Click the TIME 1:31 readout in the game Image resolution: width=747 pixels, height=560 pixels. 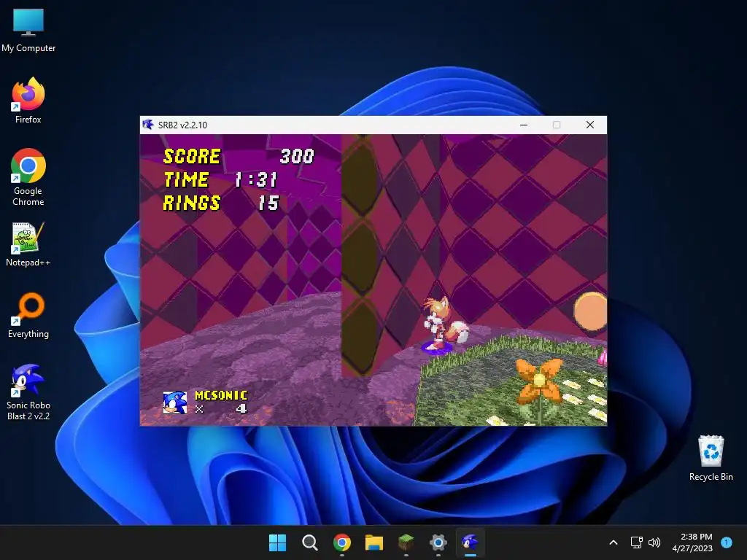point(220,179)
